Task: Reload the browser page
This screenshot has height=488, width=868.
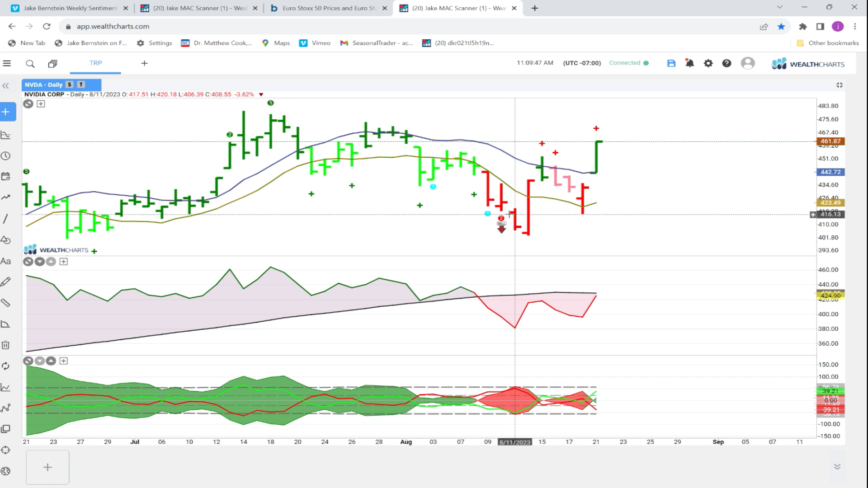Action: 47,27
